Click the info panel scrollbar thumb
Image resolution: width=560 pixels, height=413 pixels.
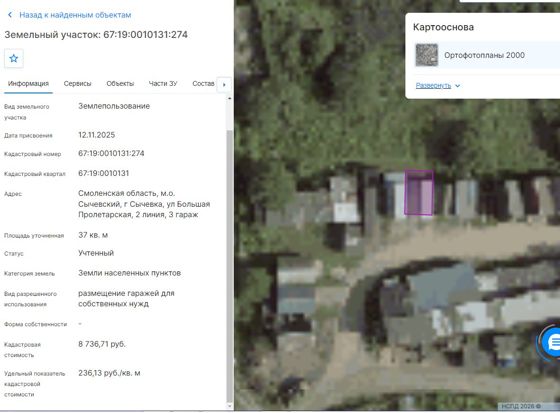point(229,266)
